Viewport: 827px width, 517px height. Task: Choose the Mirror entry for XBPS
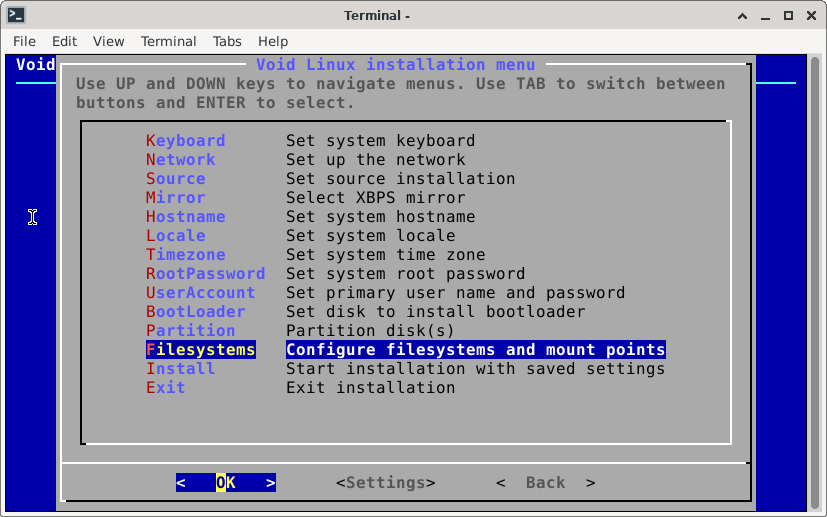coord(175,198)
